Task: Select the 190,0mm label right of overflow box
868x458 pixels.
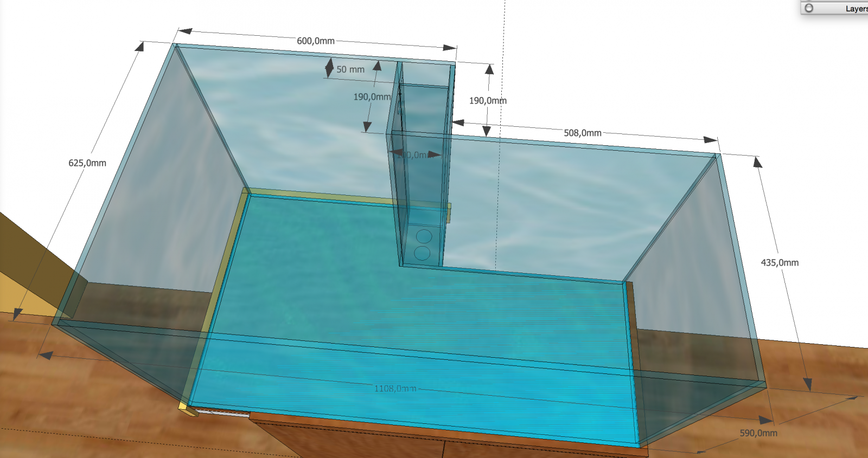Action: tap(487, 101)
